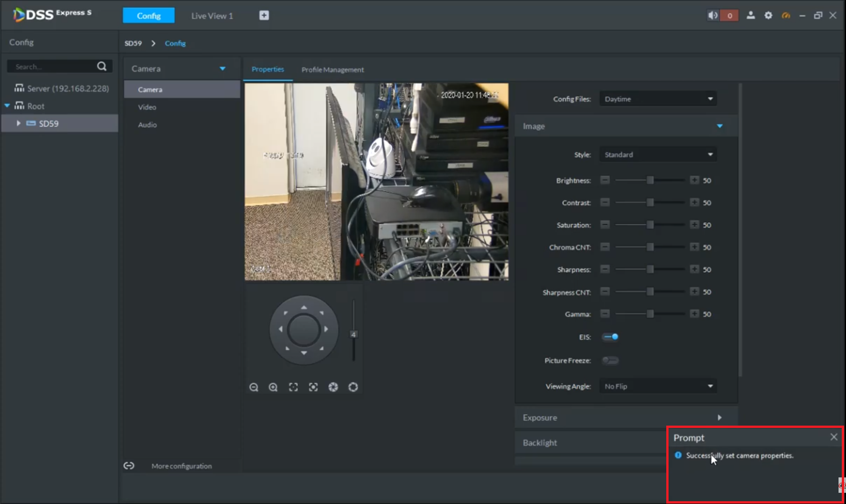Open the Config Files dropdown
The height and width of the screenshot is (504, 846).
point(657,99)
